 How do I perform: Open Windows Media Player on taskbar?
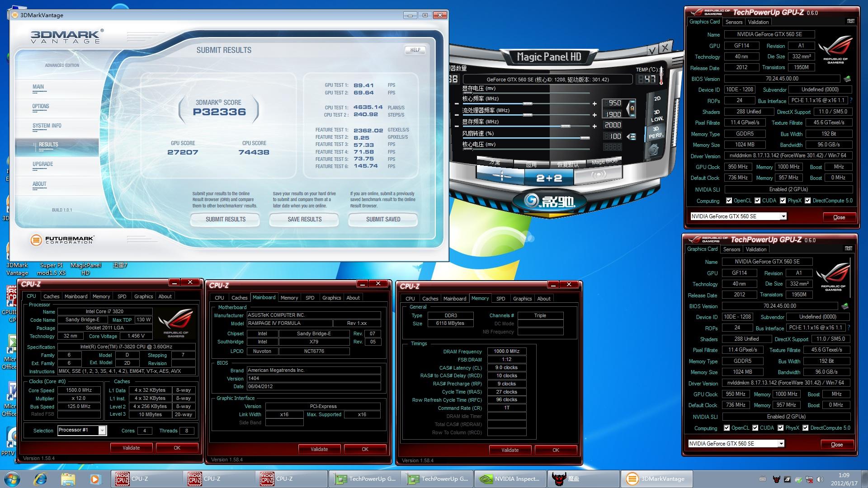click(95, 479)
